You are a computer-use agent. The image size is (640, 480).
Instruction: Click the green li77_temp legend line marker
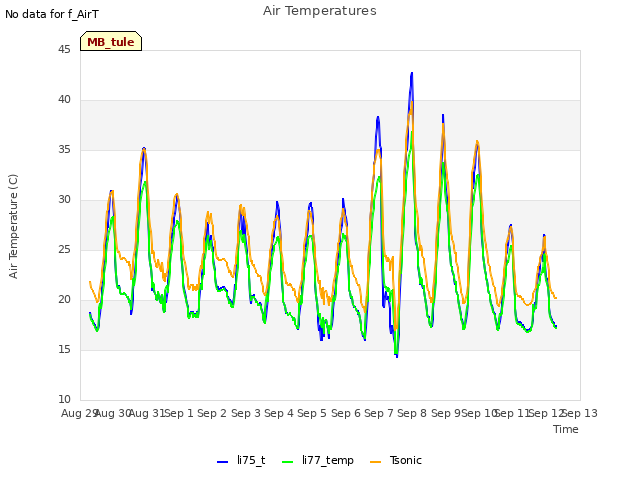tap(288, 462)
